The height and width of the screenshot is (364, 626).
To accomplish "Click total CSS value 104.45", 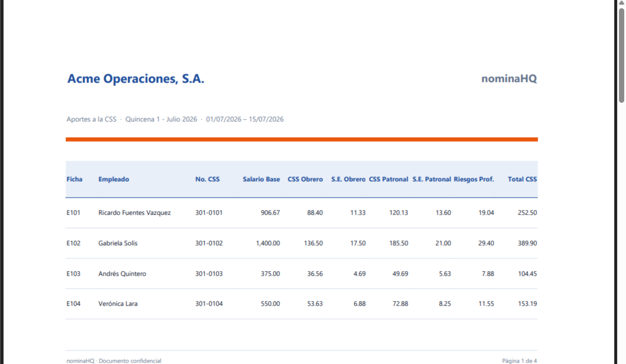I will (x=527, y=274).
